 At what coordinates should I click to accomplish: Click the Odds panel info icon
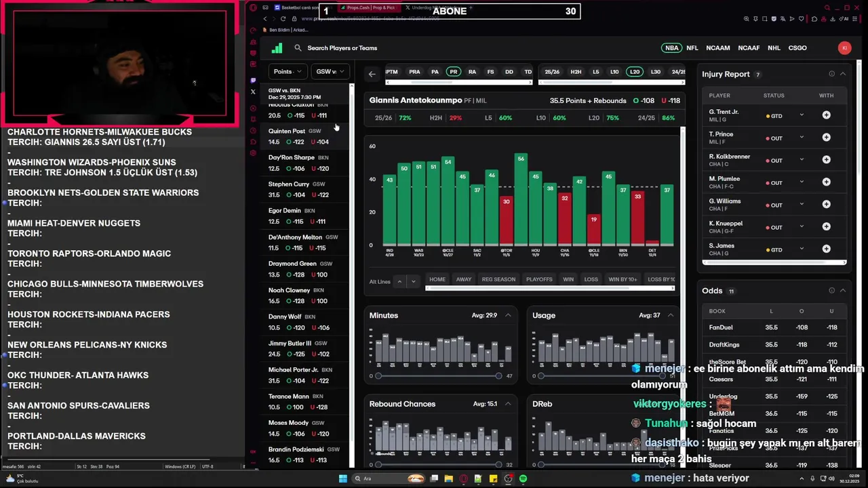[831, 291]
